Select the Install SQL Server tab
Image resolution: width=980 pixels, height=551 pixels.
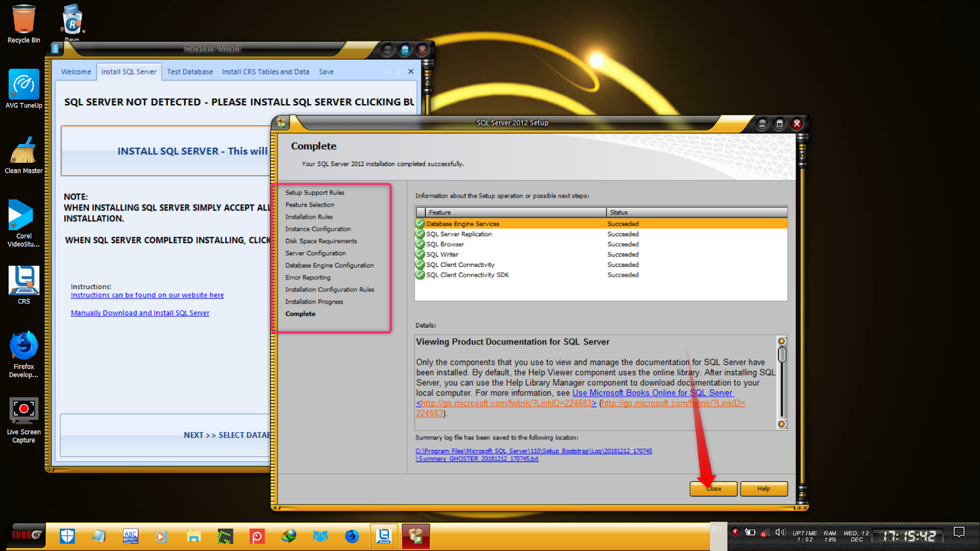(129, 72)
